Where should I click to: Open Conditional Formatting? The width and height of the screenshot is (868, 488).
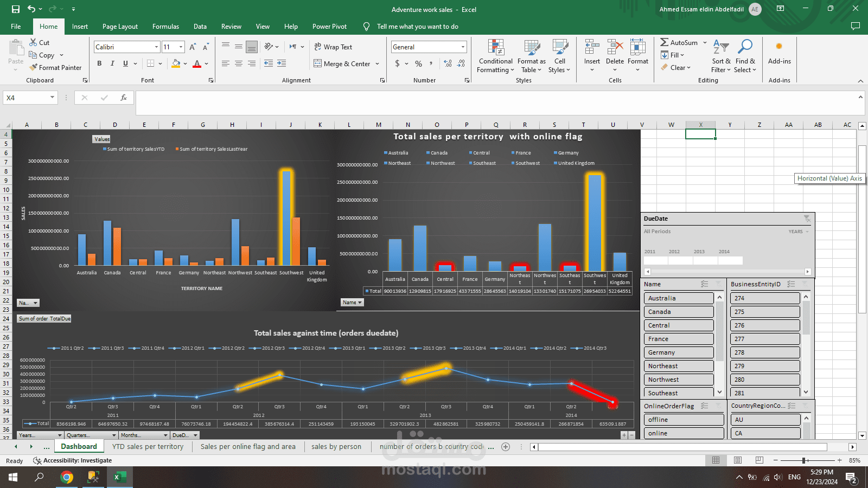pos(495,56)
